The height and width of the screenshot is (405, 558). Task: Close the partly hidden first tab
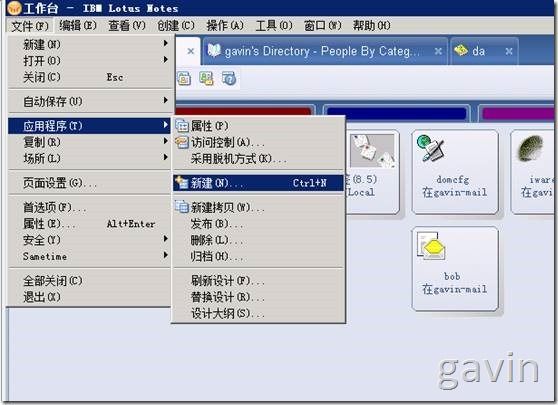point(191,52)
